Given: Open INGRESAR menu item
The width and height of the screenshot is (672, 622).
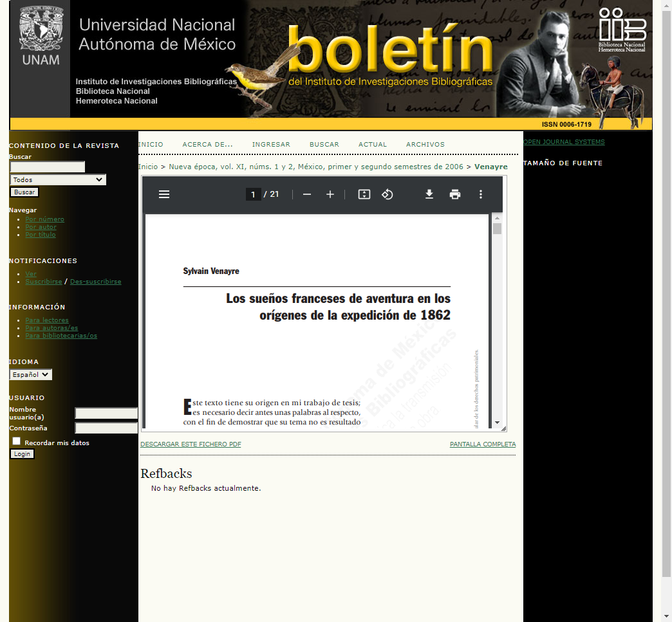Looking at the screenshot, I should (x=271, y=144).
